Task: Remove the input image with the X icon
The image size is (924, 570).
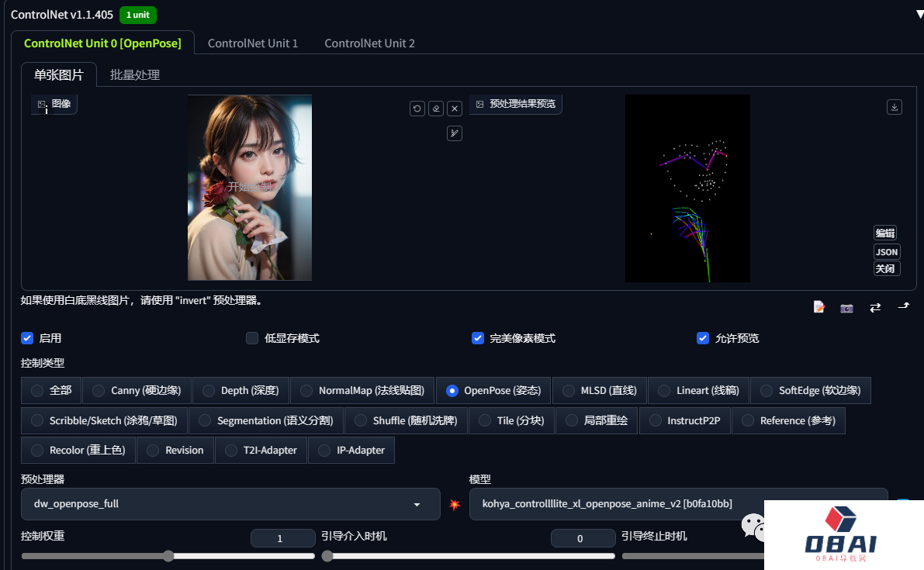Action: 455,109
